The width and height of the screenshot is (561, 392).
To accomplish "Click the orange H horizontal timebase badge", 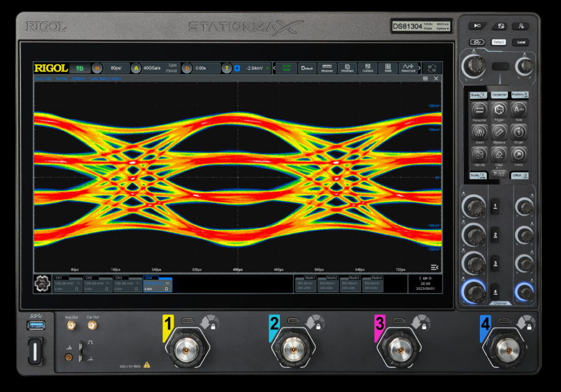I will pos(97,68).
